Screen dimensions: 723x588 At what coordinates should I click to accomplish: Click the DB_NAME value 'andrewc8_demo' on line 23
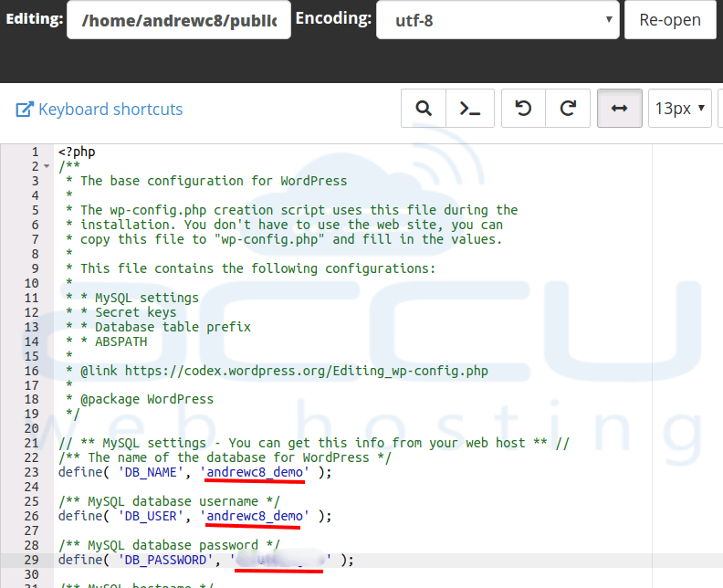coord(255,472)
